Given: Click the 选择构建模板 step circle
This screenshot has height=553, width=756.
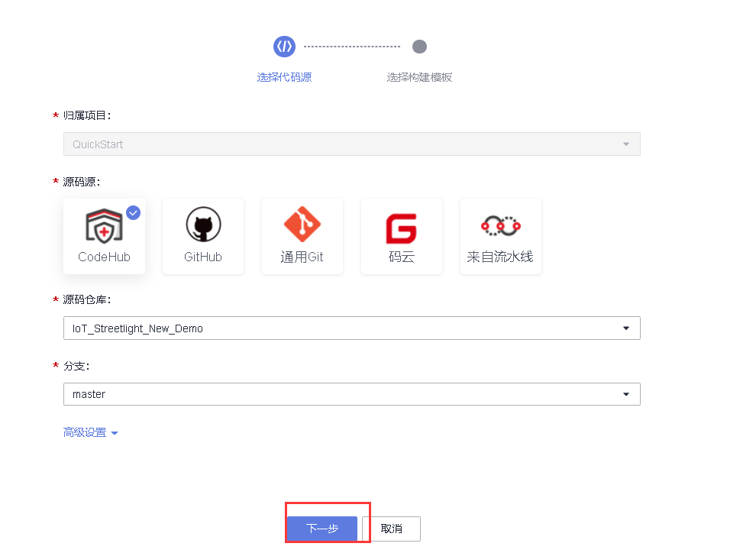Looking at the screenshot, I should tap(419, 47).
